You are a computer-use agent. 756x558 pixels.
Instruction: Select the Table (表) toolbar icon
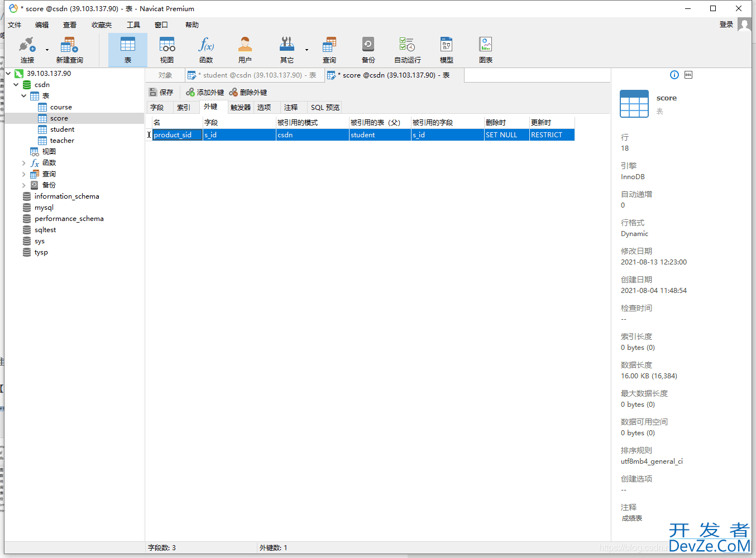coord(128,50)
